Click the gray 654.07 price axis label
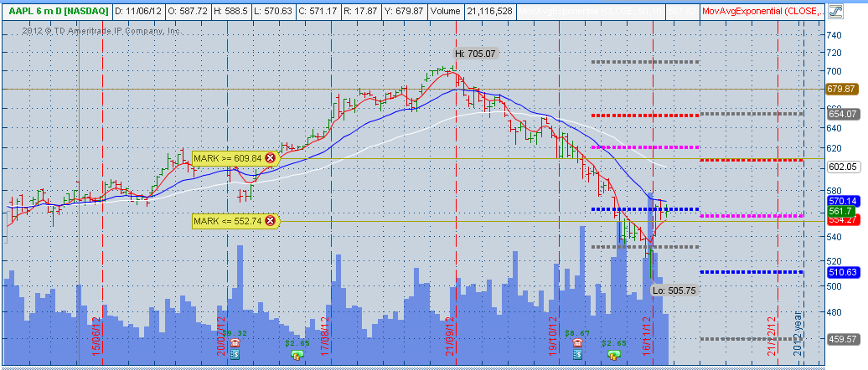 [841, 114]
